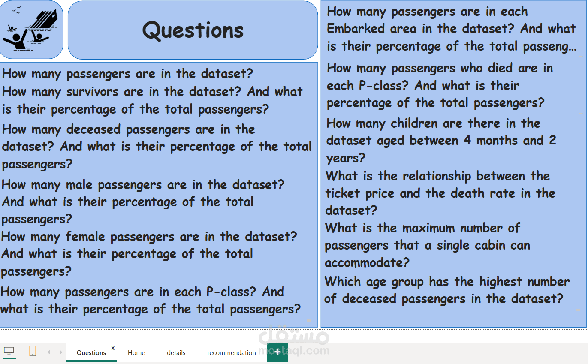Click question about total passengers in dataset

tap(127, 73)
